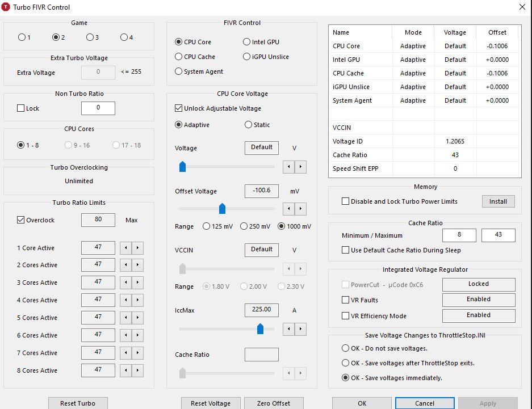This screenshot has width=532, height=409.
Task: Increase the 7 Cores Active ratio arrow
Action: 137,353
